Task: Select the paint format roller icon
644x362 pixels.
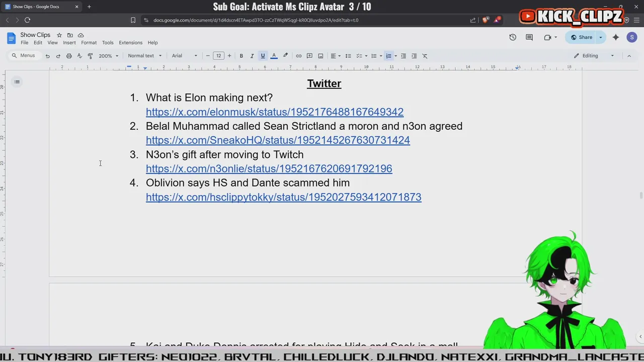Action: click(90, 56)
